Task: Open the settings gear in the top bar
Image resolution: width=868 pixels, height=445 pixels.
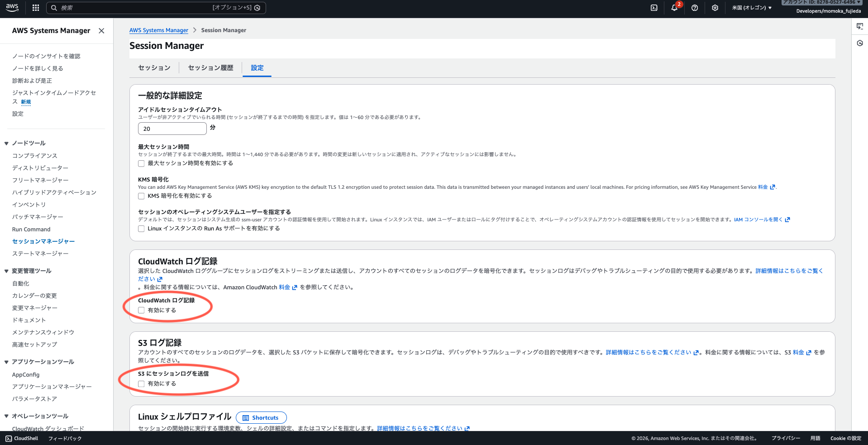Action: pyautogui.click(x=715, y=8)
